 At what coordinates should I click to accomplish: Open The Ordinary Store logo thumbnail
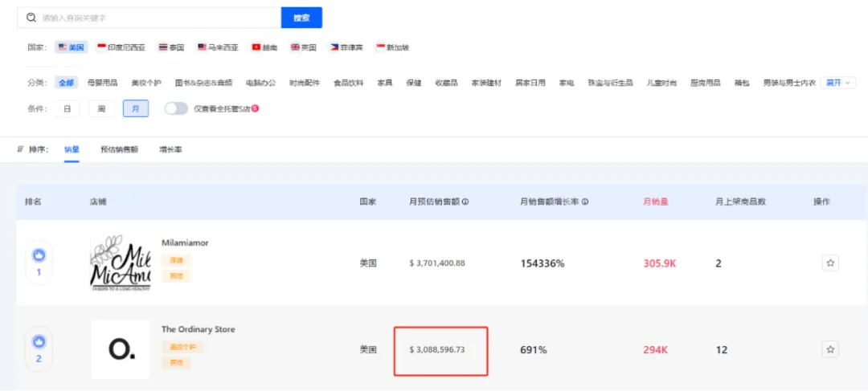(120, 349)
